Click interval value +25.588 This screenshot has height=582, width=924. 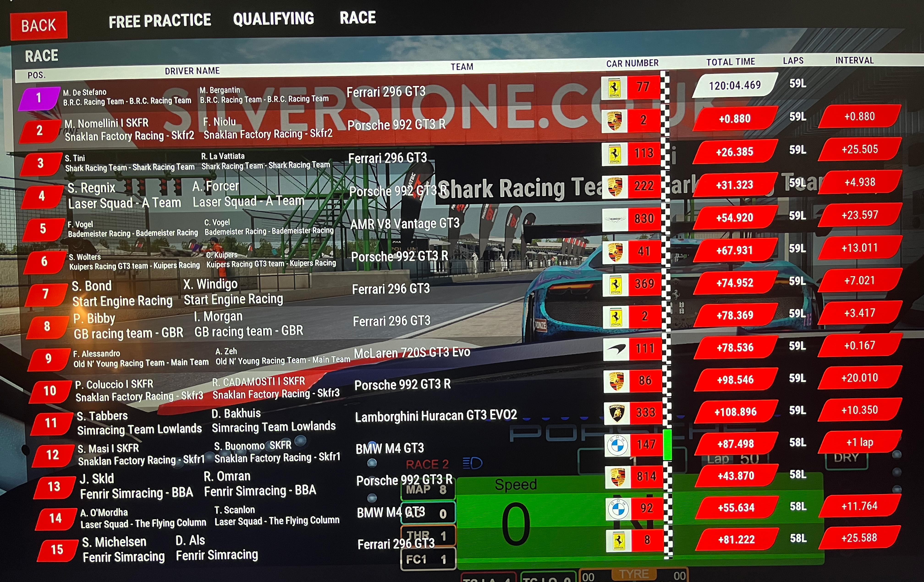[x=860, y=538]
